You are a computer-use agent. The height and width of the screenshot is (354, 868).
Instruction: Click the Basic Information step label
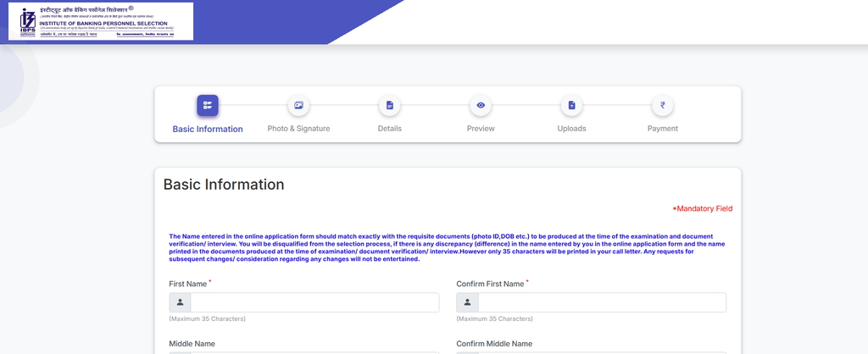click(208, 129)
